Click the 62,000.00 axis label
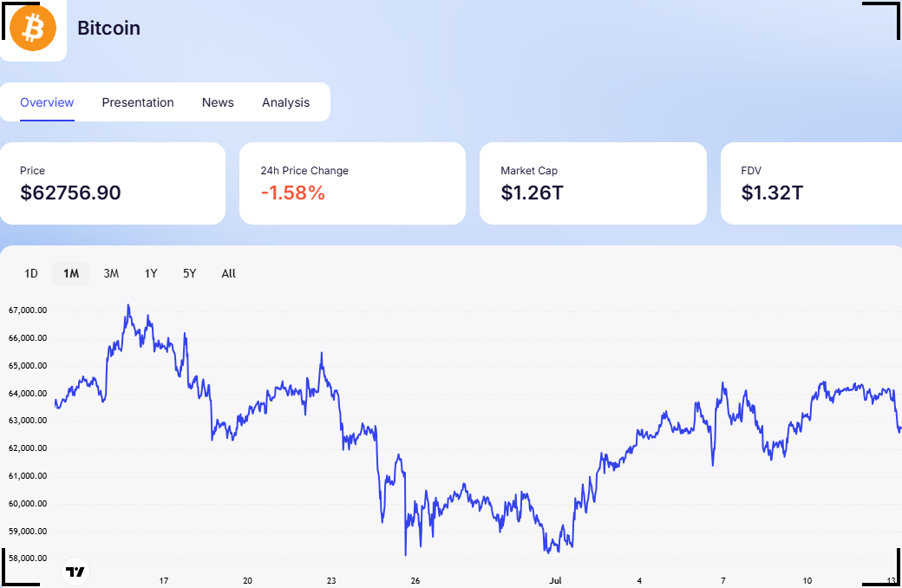Image resolution: width=902 pixels, height=588 pixels. [x=28, y=448]
